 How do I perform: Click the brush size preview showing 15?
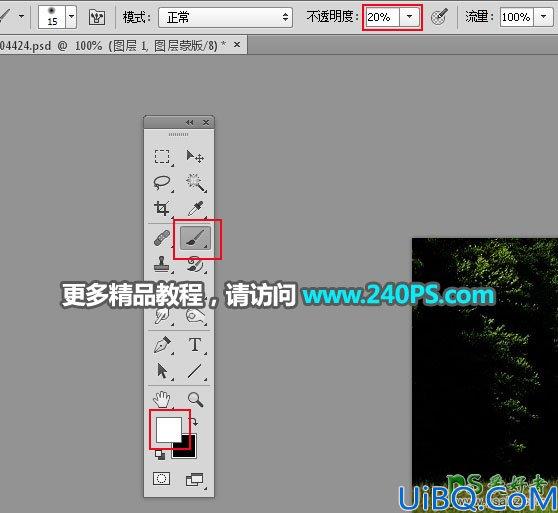click(x=52, y=17)
